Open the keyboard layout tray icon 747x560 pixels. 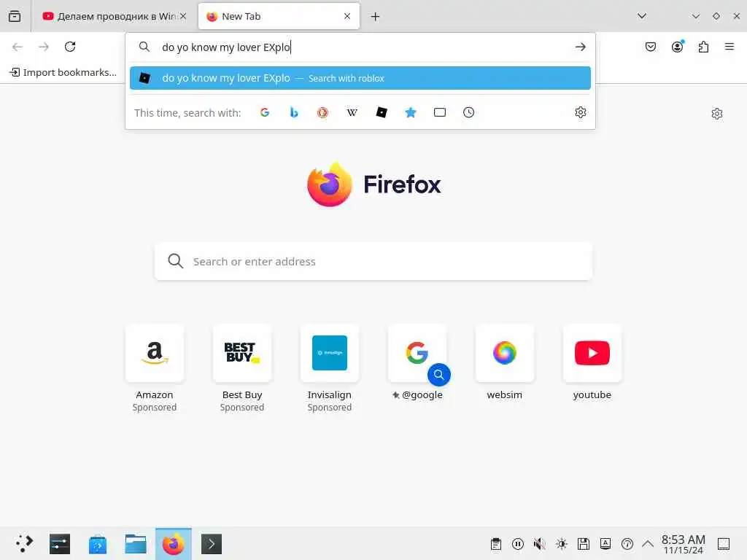click(605, 544)
